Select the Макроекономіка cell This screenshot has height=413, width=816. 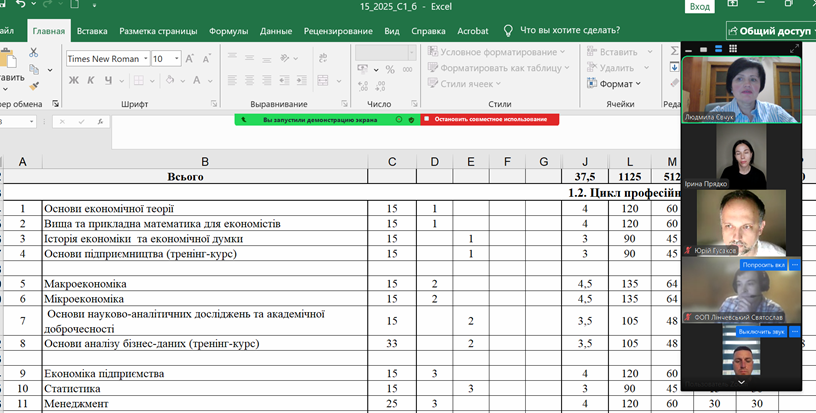205,284
